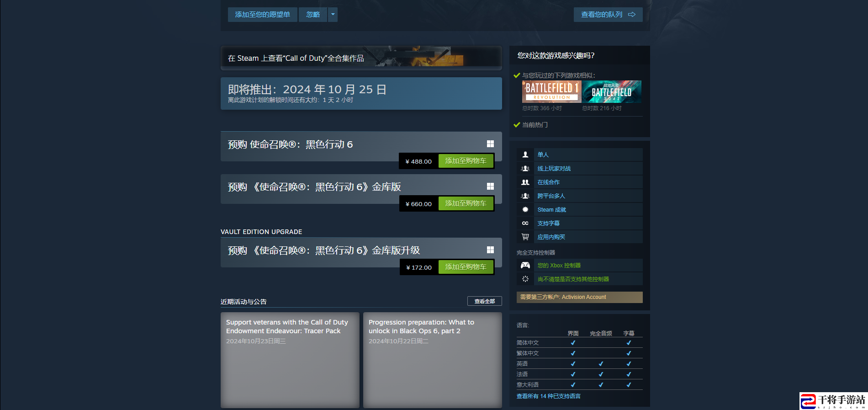Click the CC subtitles icon
Viewport: 868px width, 410px height.
click(x=525, y=223)
